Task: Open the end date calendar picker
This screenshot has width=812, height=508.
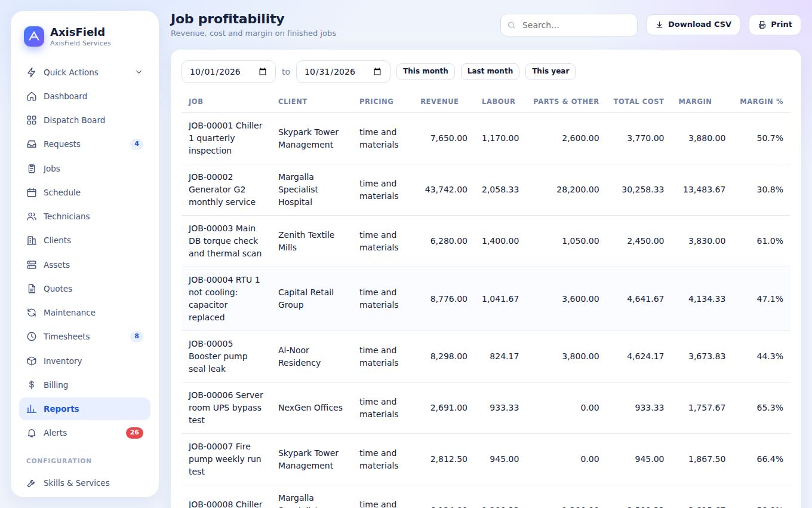Action: (377, 72)
